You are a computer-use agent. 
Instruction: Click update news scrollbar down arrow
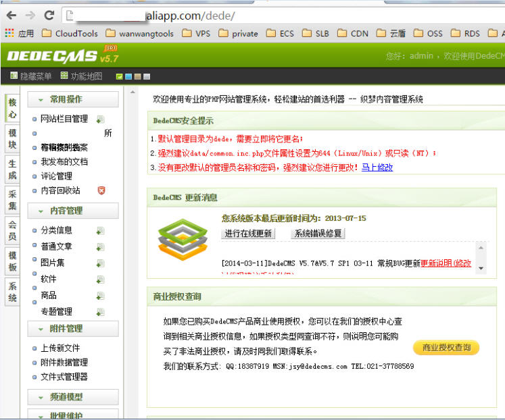pos(481,268)
